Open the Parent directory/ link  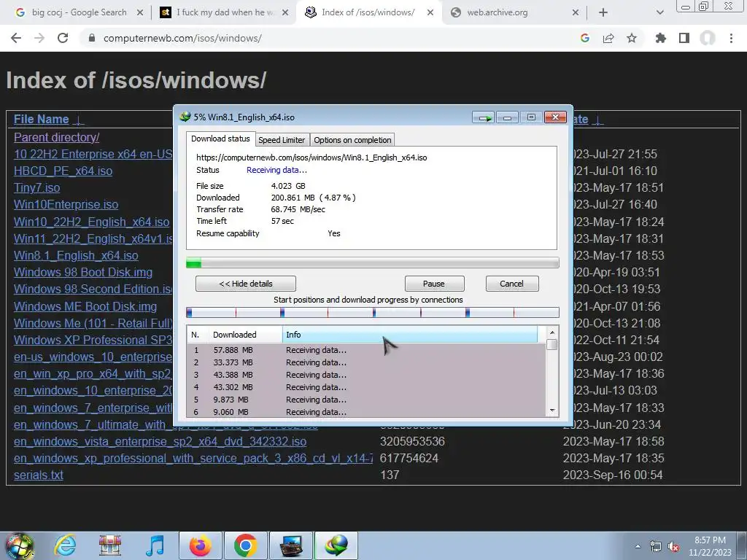tap(57, 137)
